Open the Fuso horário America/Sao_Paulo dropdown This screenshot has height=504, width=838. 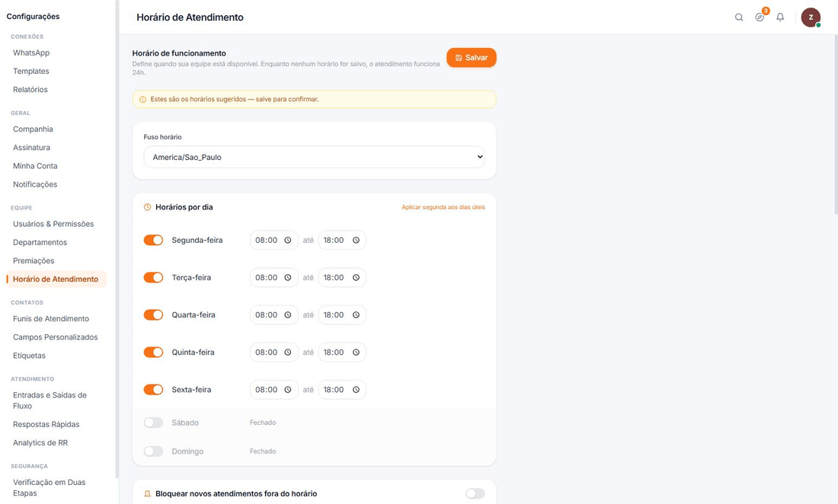314,157
